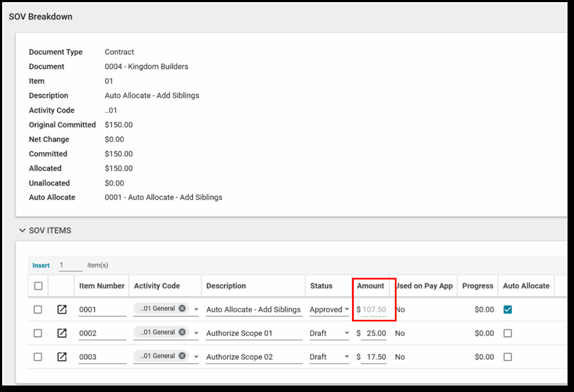This screenshot has height=392, width=574.
Task: Clear activity code chip on row 0003
Action: [183, 356]
